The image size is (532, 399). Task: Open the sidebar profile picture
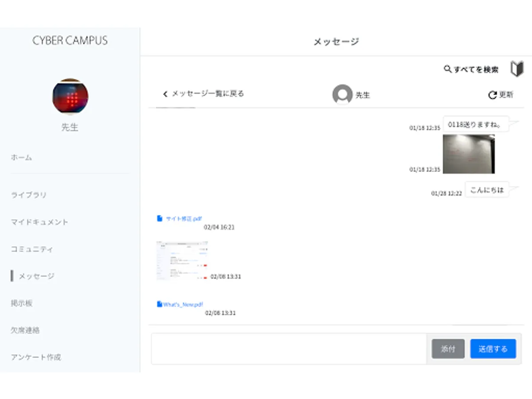pyautogui.click(x=70, y=97)
